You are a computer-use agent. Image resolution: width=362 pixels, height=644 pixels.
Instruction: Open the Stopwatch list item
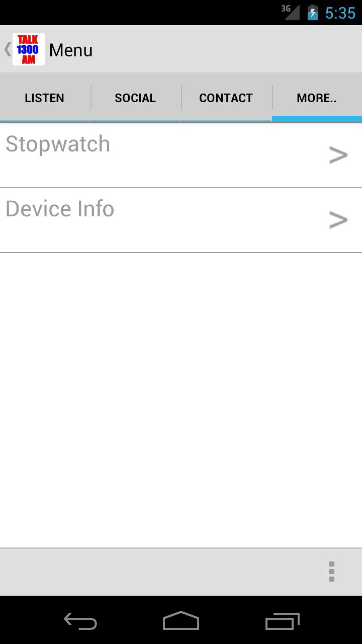tap(181, 155)
